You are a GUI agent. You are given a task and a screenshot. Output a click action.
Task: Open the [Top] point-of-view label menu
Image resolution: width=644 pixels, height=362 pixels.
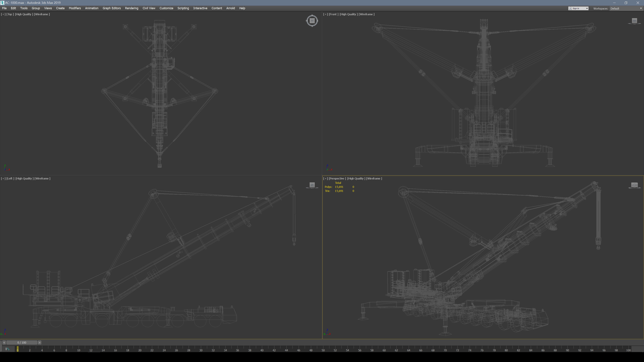pyautogui.click(x=10, y=14)
